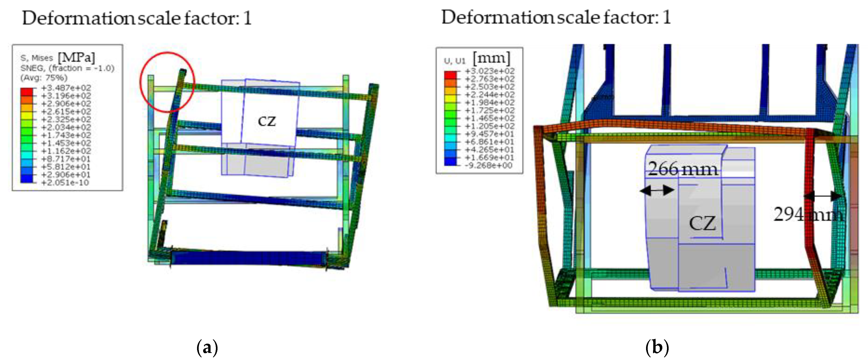The height and width of the screenshot is (359, 868).
Task: Click the dark blue swatch in Mises legend
Action: [27, 179]
